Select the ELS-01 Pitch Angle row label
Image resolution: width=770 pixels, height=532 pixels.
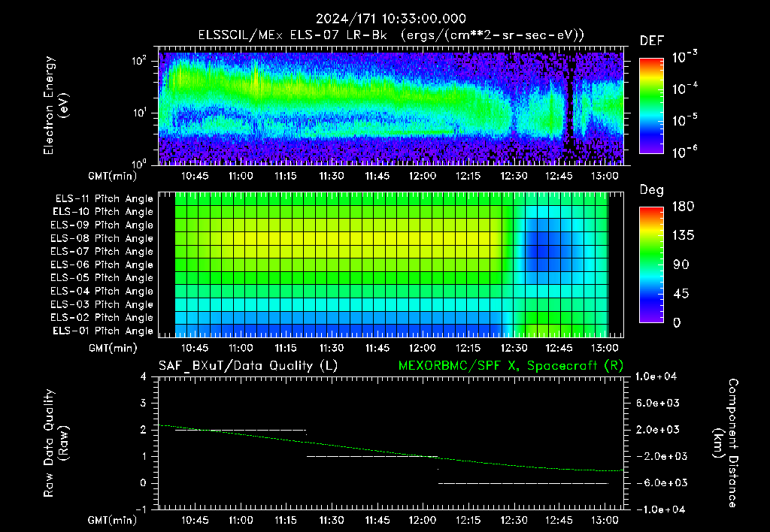[102, 331]
